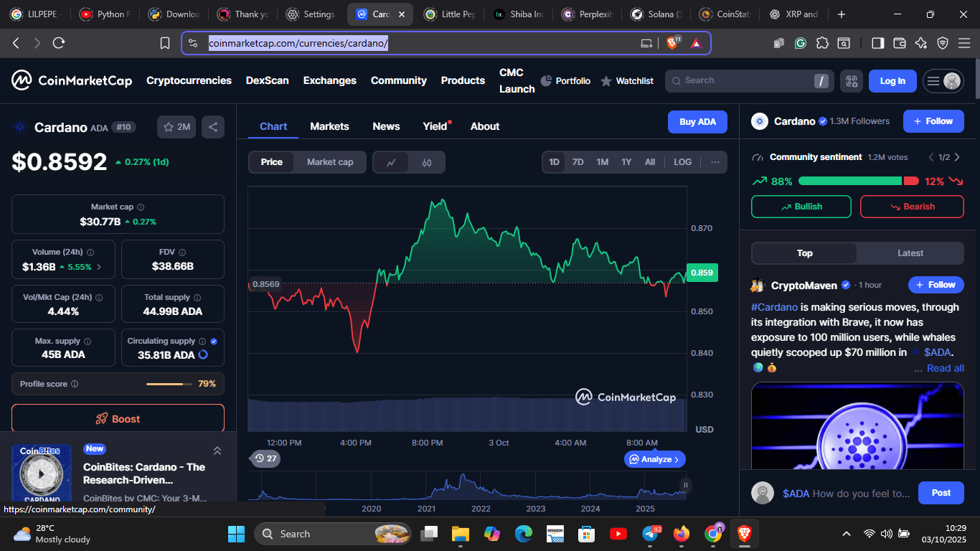This screenshot has width=980, height=551.
Task: Open the Latest posts tab
Action: (910, 253)
